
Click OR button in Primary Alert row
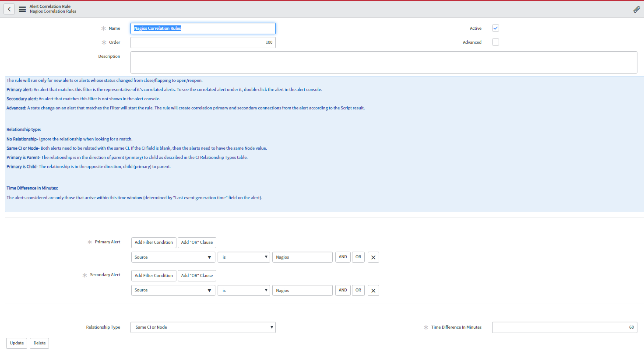click(x=358, y=257)
